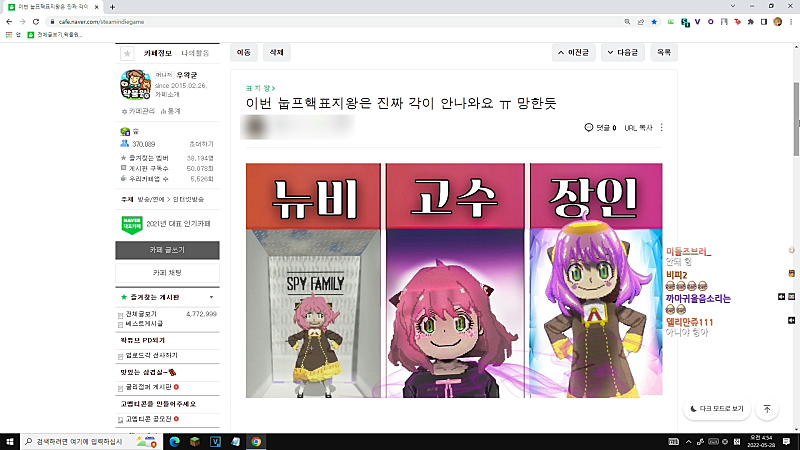Go to previous post with 이전글

(x=573, y=53)
